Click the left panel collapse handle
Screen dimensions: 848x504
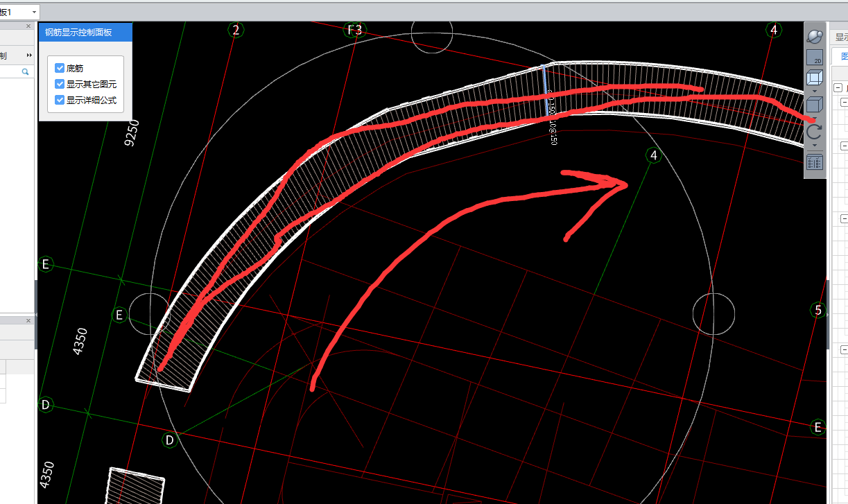[x=35, y=315]
